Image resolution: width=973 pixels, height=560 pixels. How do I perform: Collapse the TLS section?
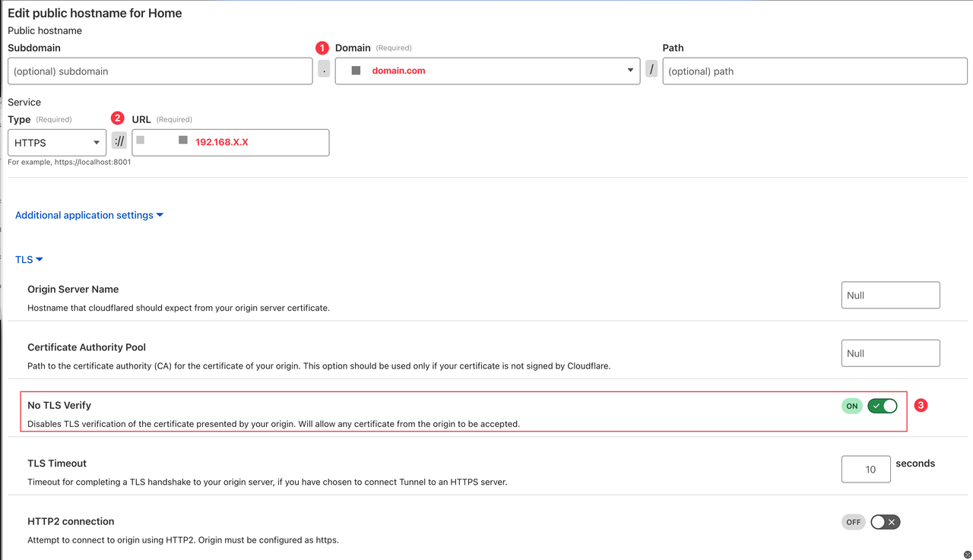27,259
